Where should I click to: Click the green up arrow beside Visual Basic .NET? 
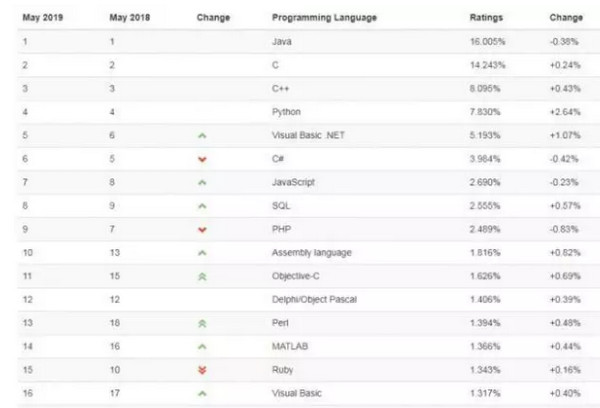coord(203,133)
